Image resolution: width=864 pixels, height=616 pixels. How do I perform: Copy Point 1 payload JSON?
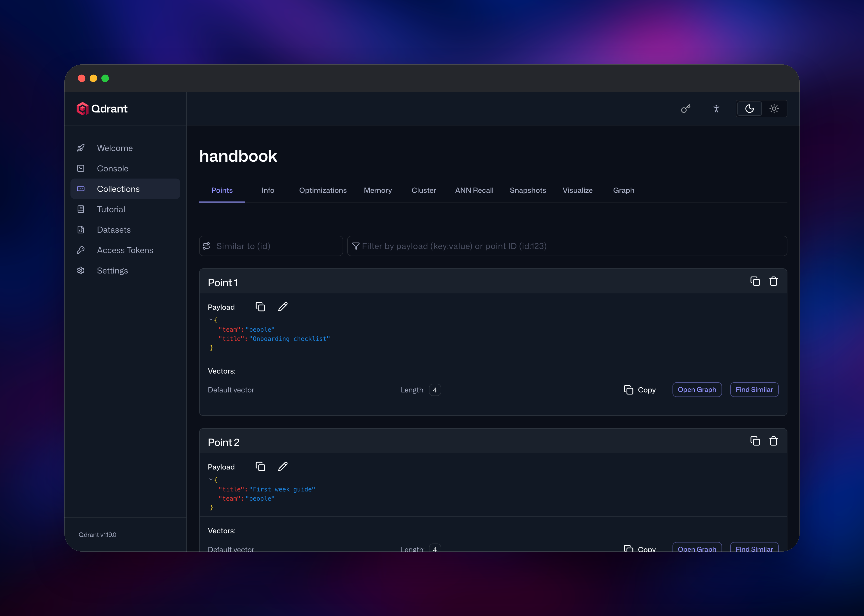click(260, 307)
